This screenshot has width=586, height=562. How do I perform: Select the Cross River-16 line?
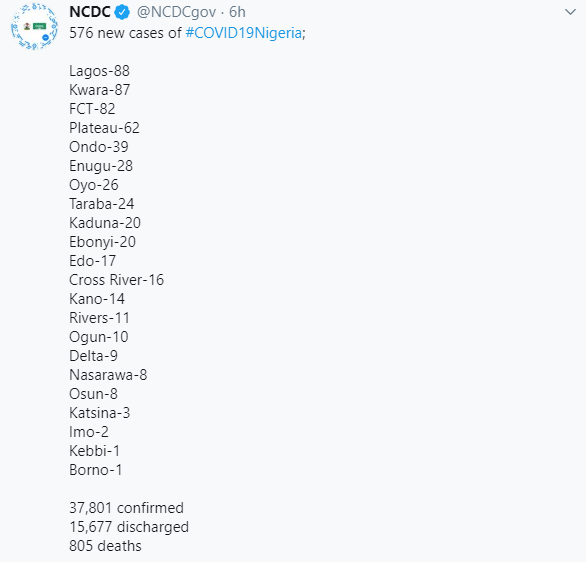[117, 280]
